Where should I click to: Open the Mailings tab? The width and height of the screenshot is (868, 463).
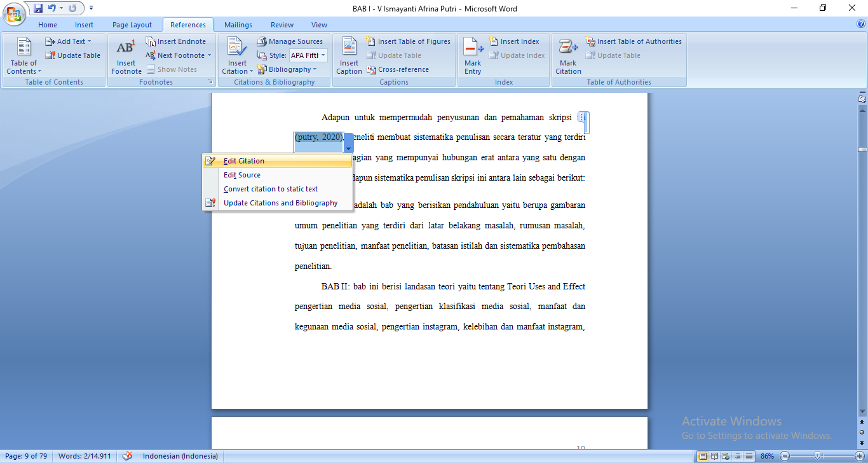[x=238, y=25]
